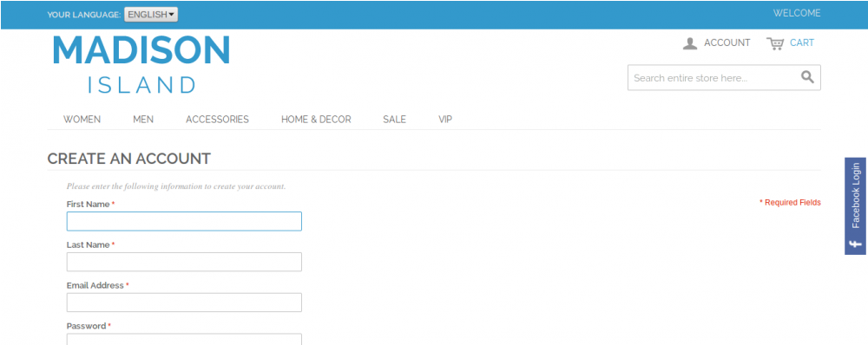Open the language ENGLISH dropdown
The height and width of the screenshot is (345, 868).
coord(151,15)
